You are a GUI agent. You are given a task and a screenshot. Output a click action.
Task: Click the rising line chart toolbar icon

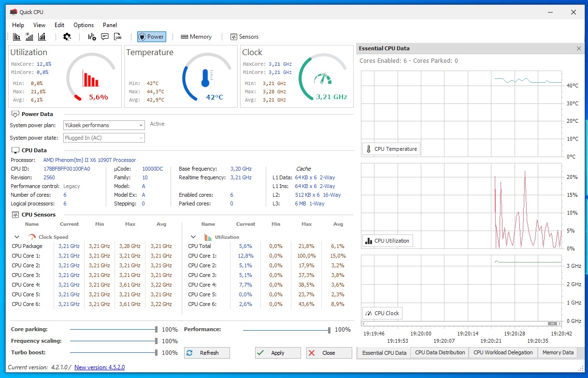(x=42, y=37)
